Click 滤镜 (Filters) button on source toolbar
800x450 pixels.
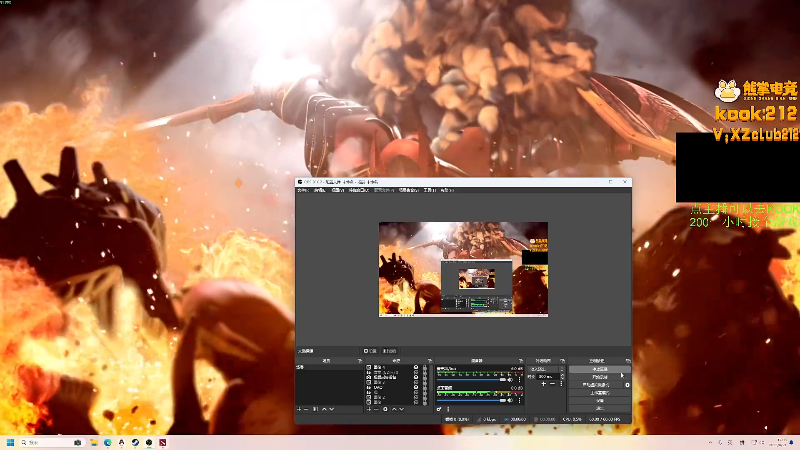coord(389,351)
